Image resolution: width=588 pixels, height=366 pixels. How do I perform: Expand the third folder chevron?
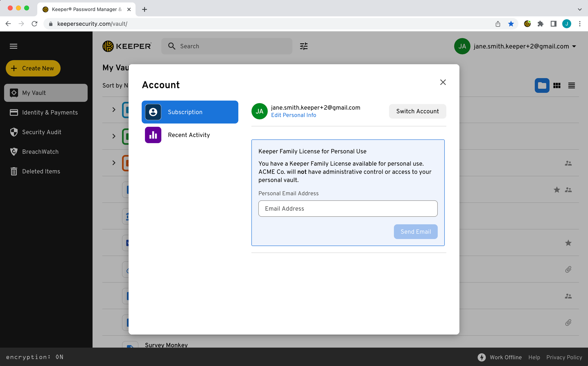click(114, 163)
